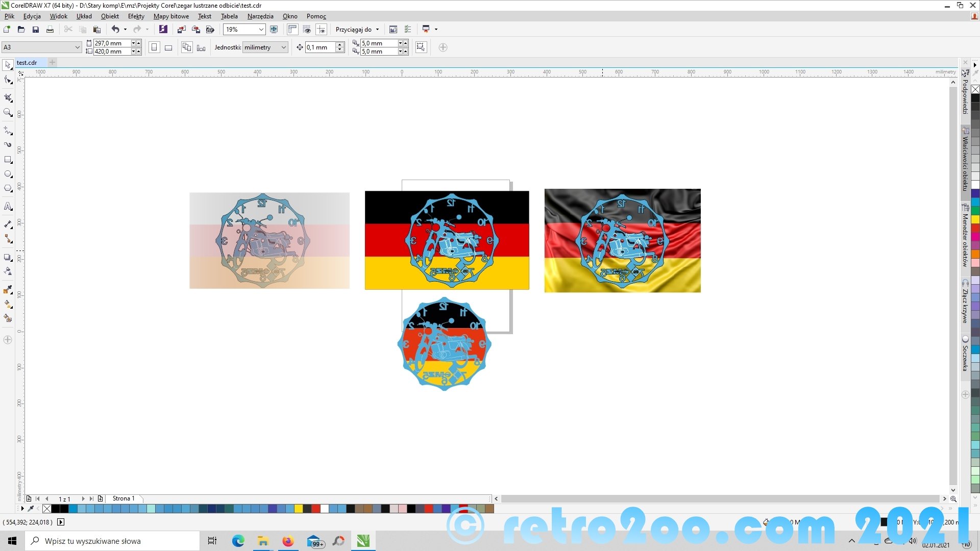Toggle show guidelines button

point(321,30)
